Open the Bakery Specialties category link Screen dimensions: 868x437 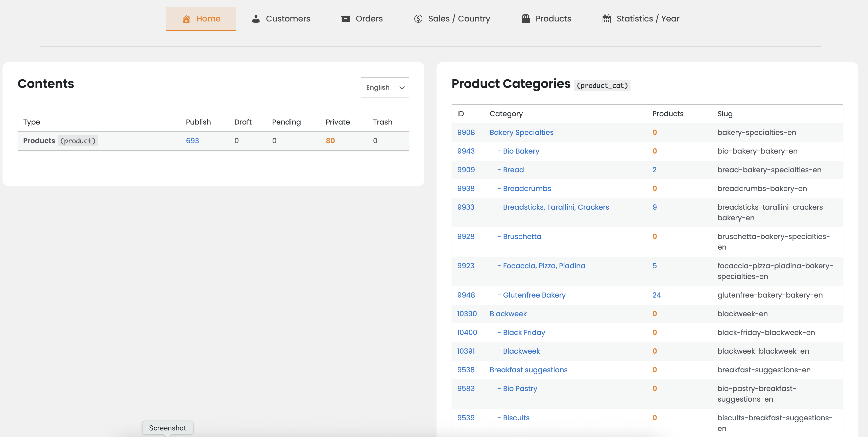click(x=521, y=132)
